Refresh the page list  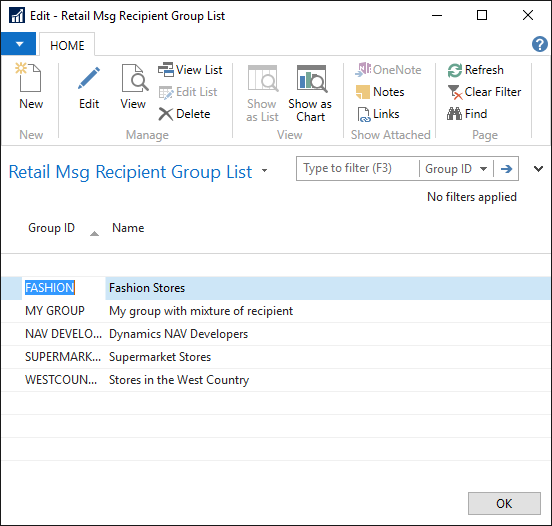[x=475, y=70]
